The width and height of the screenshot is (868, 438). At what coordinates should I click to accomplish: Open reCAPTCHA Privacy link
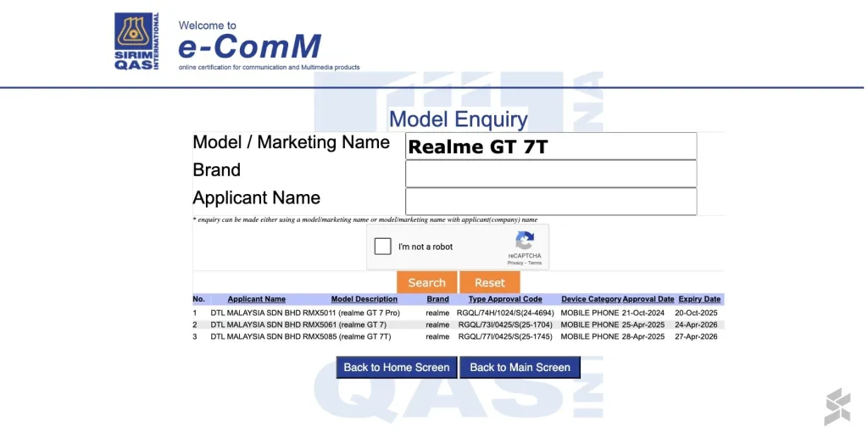point(515,263)
